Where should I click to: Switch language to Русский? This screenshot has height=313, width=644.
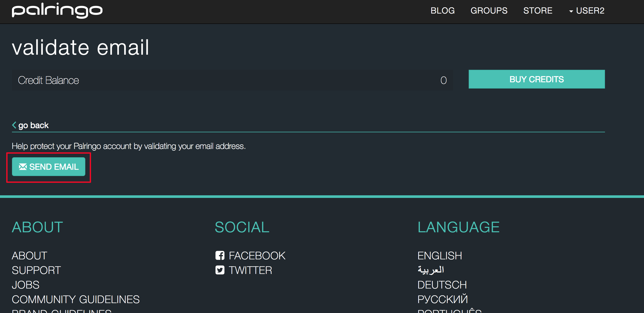point(443,299)
